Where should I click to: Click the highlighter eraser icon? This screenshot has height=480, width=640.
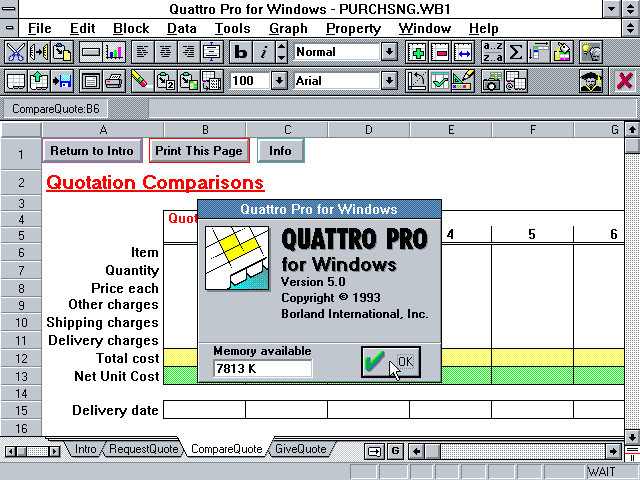pos(142,81)
